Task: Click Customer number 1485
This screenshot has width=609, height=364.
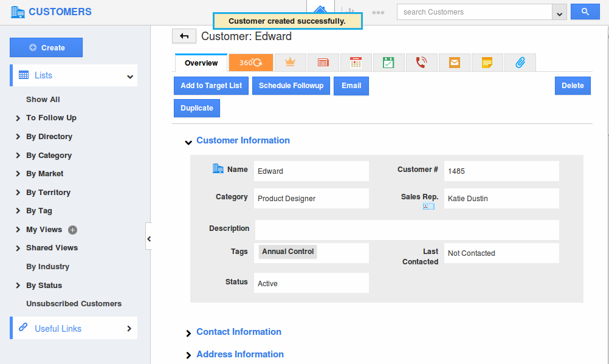Action: coord(501,171)
